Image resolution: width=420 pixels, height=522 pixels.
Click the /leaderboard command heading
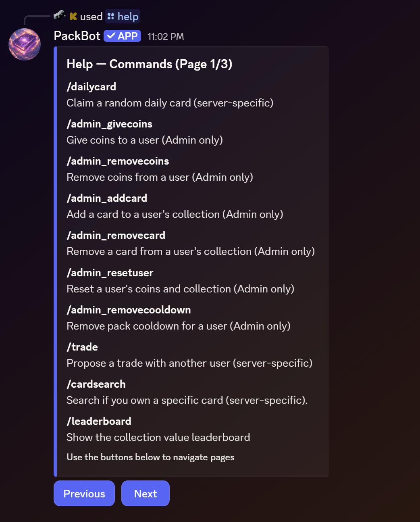tap(99, 421)
